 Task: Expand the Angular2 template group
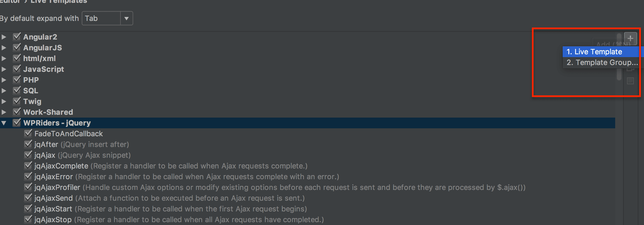click(x=4, y=37)
